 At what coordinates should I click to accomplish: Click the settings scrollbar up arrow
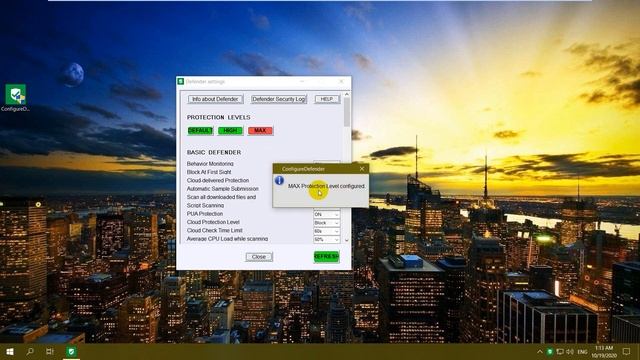(347, 94)
